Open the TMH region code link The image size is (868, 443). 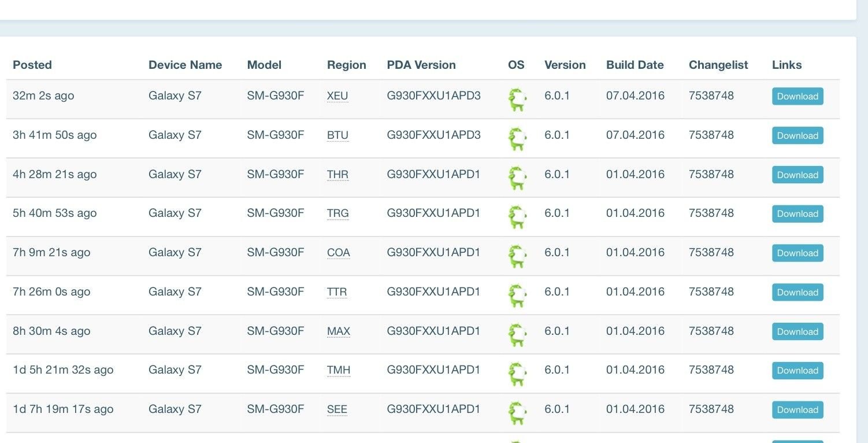point(339,370)
